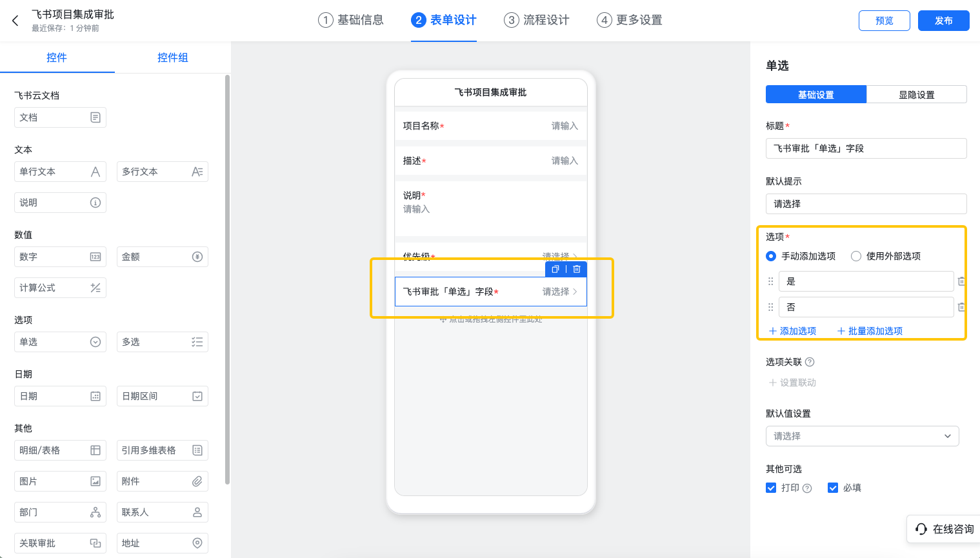Click the 标题 title input field

[866, 148]
